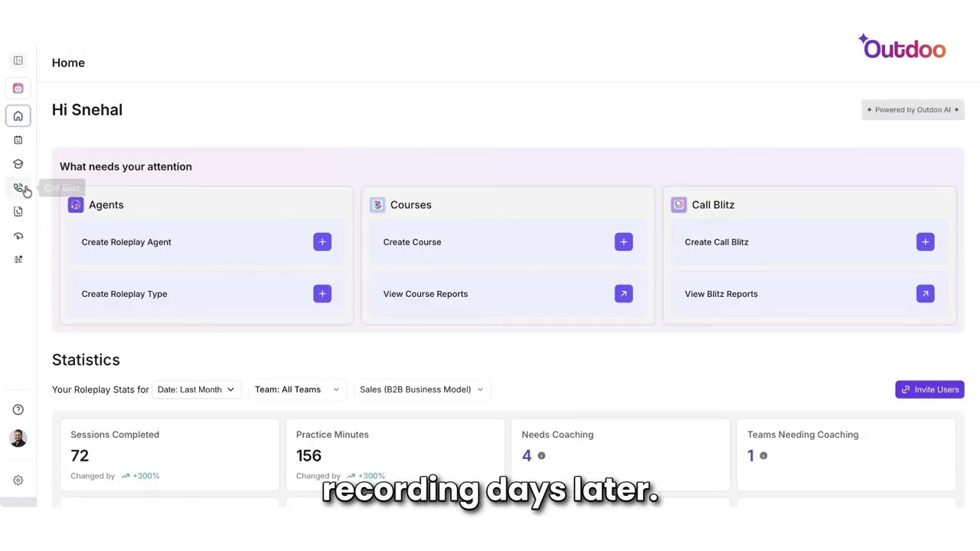Click the Sessions Completed value 72

pos(80,456)
